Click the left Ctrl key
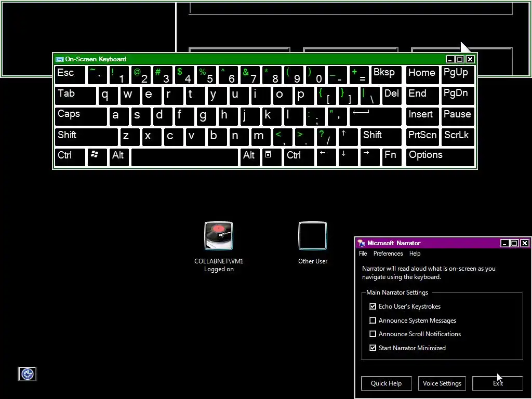Viewport: 532px width, 399px height. (70, 157)
